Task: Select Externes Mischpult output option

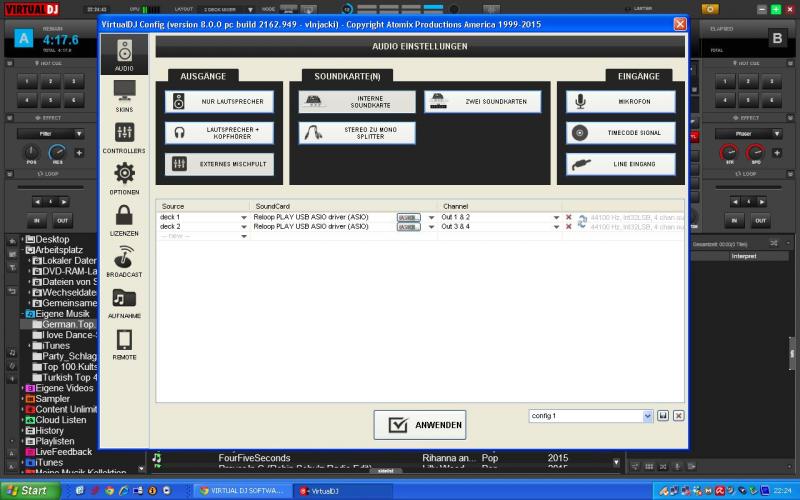Action: click(x=219, y=164)
